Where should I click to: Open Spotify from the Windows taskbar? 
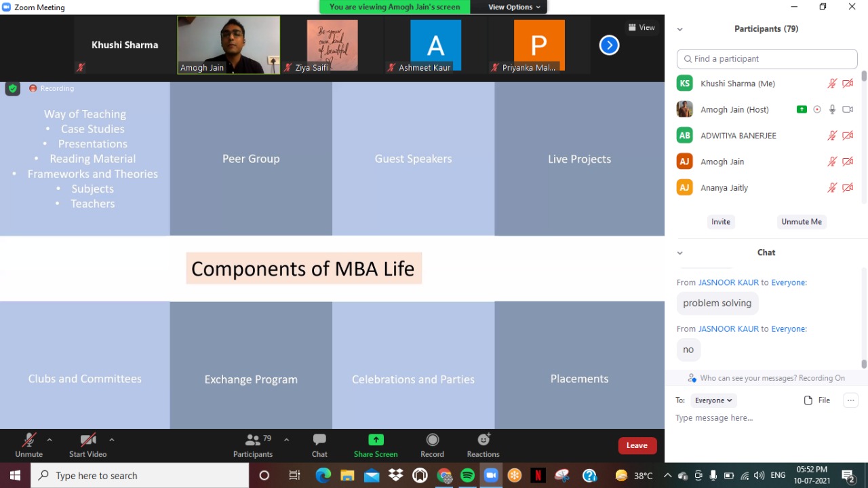point(467,475)
